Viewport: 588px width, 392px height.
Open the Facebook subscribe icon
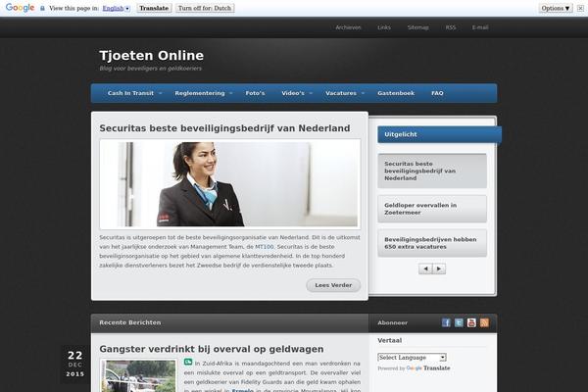(446, 322)
